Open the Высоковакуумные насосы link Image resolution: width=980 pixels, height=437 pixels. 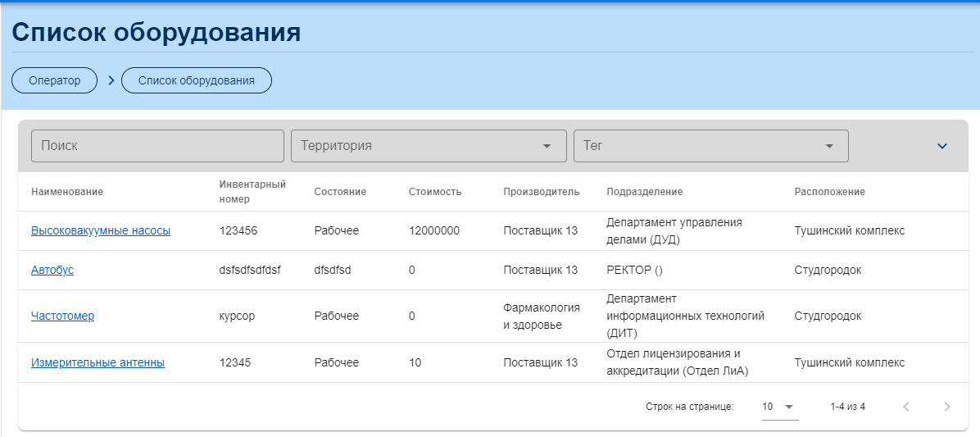point(101,230)
